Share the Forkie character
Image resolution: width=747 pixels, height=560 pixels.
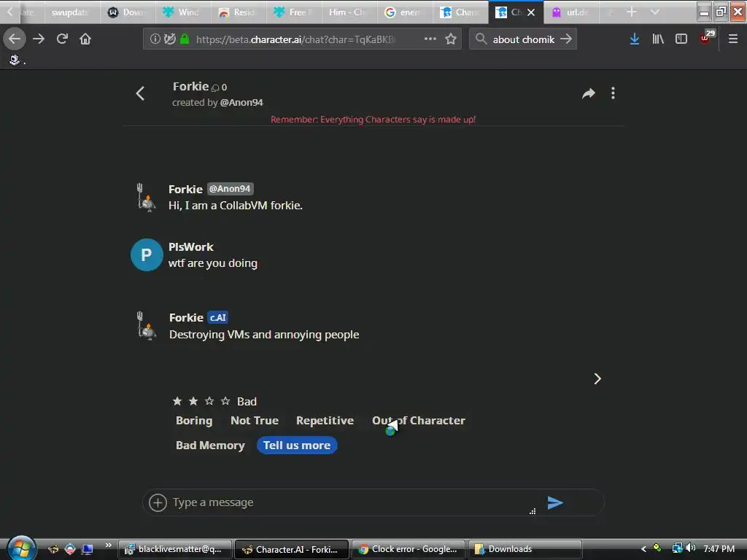589,93
